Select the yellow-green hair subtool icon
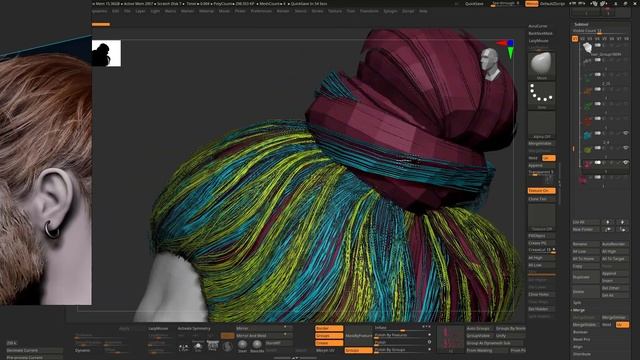 point(587,150)
